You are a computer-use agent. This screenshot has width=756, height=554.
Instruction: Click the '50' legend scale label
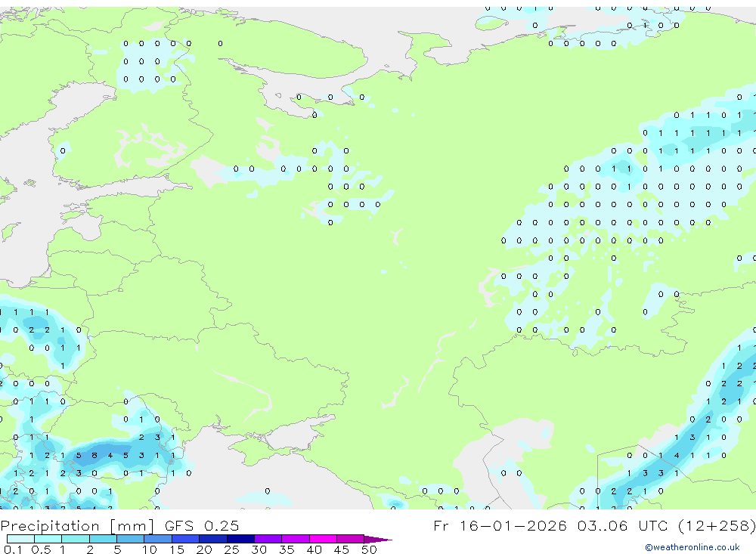(x=369, y=549)
